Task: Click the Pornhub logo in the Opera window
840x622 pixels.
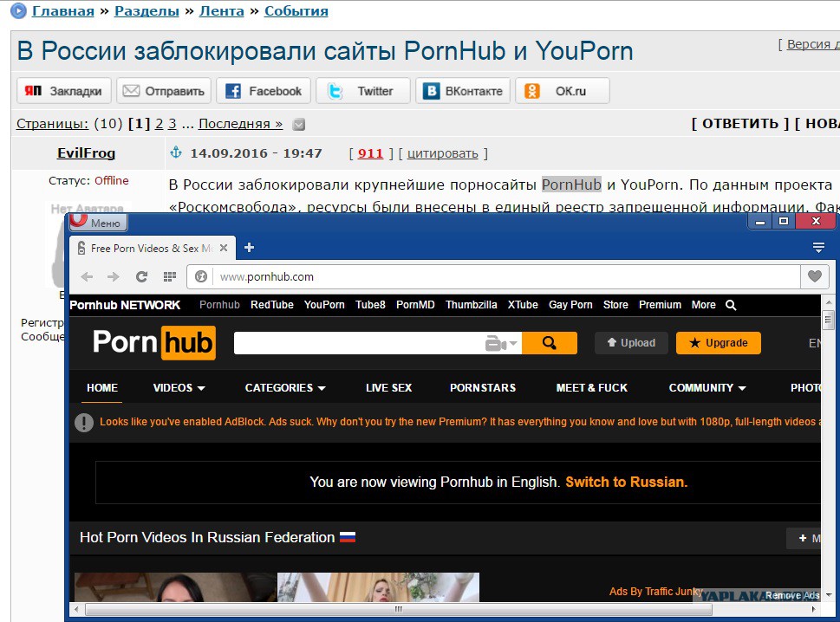Action: [154, 342]
